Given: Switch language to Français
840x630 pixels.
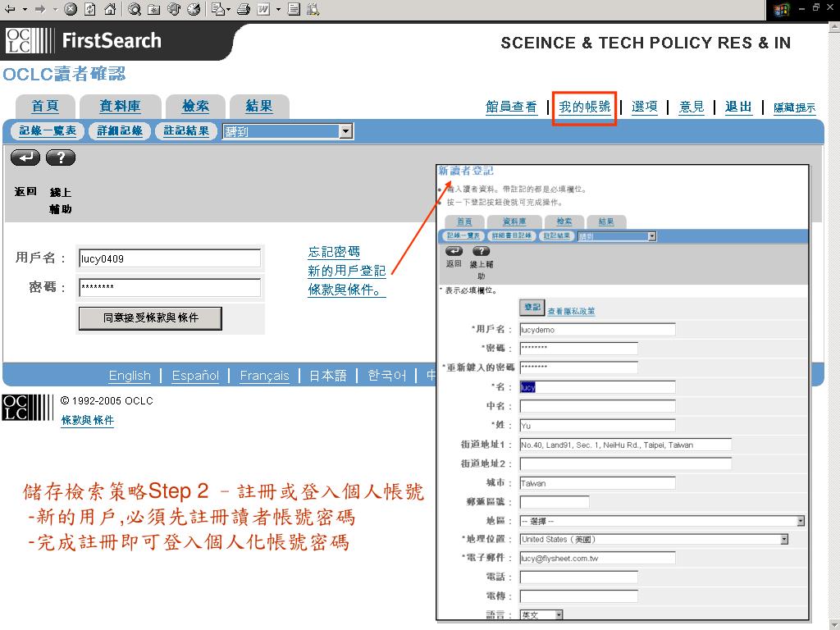Looking at the screenshot, I should pyautogui.click(x=265, y=376).
